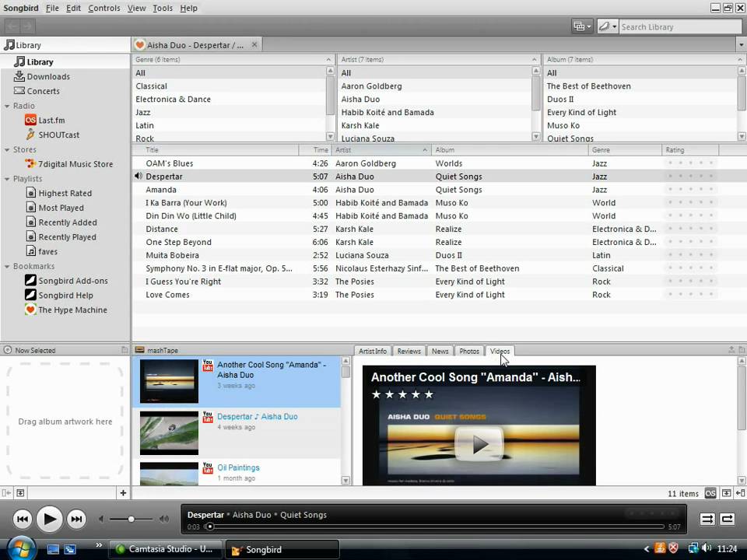Close the Aisha Duo - Despertar tab
The image size is (747, 560).
coord(254,44)
